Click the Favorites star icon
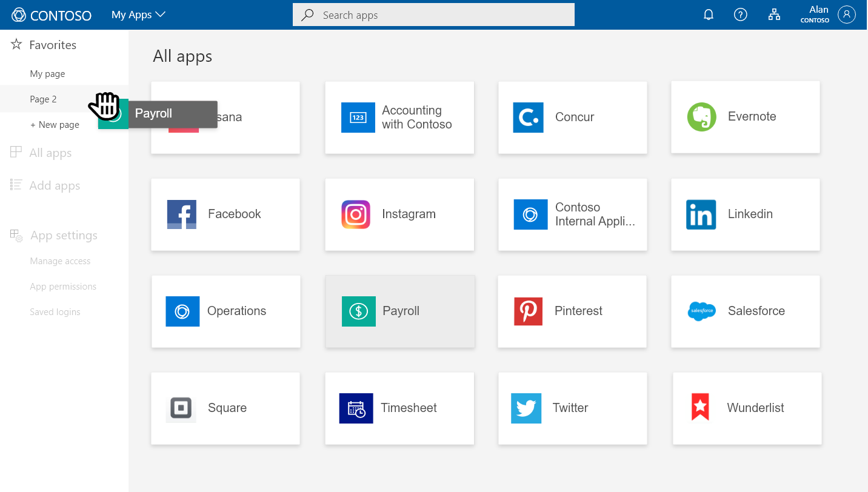The image size is (868, 492). [16, 44]
